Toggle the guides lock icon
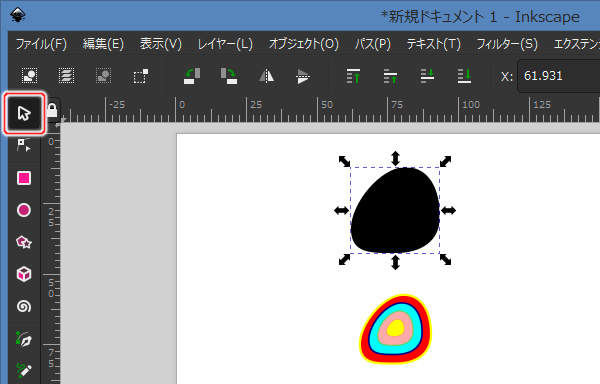Image resolution: width=600 pixels, height=384 pixels. pos(52,110)
